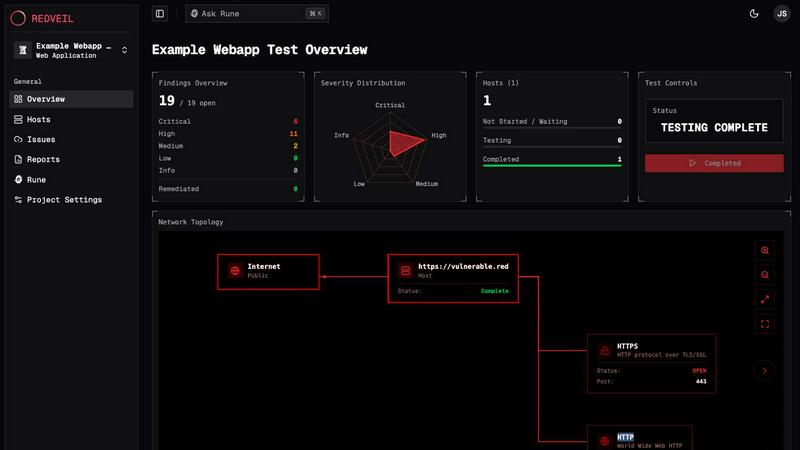Click the server icon on host node
This screenshot has width=800, height=450.
406,271
